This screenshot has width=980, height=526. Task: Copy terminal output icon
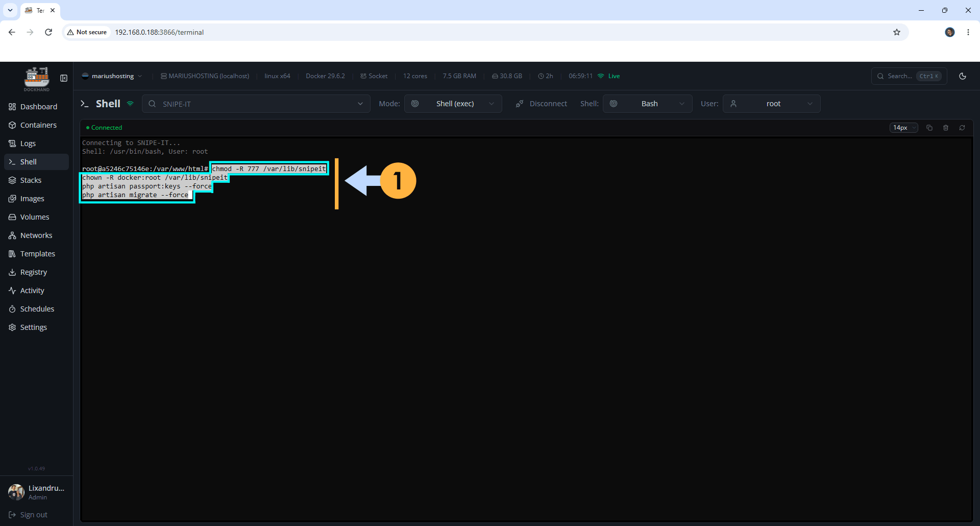point(929,128)
